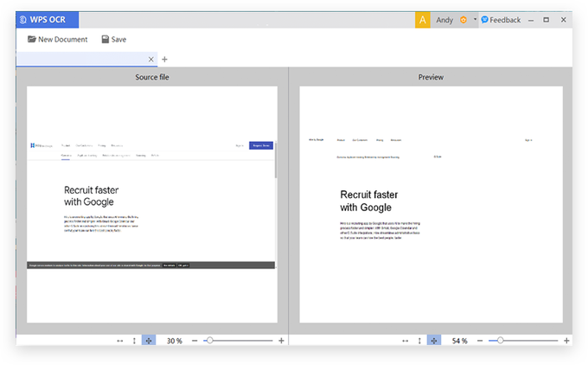Adjust the source file zoom slider
Image resolution: width=588 pixels, height=365 pixels.
[x=209, y=340]
